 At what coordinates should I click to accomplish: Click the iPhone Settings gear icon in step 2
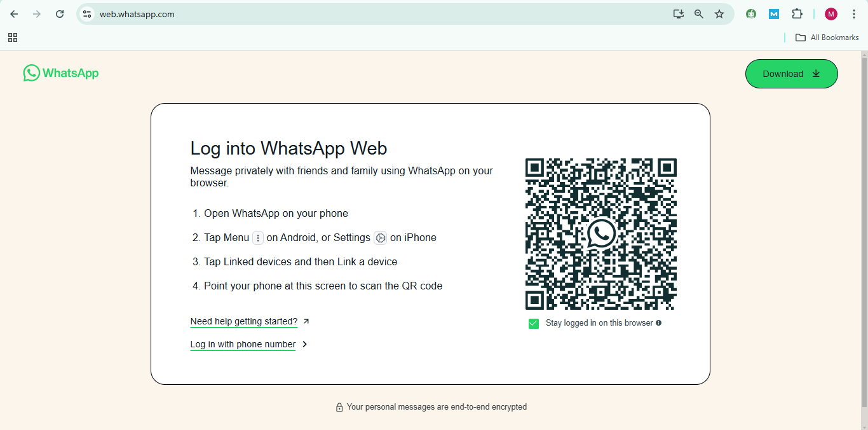(x=380, y=237)
